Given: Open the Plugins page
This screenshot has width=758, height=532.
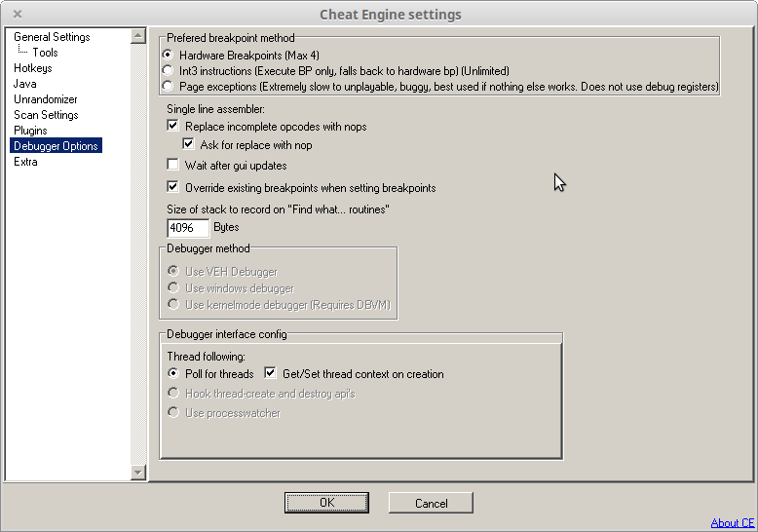Looking at the screenshot, I should 30,131.
